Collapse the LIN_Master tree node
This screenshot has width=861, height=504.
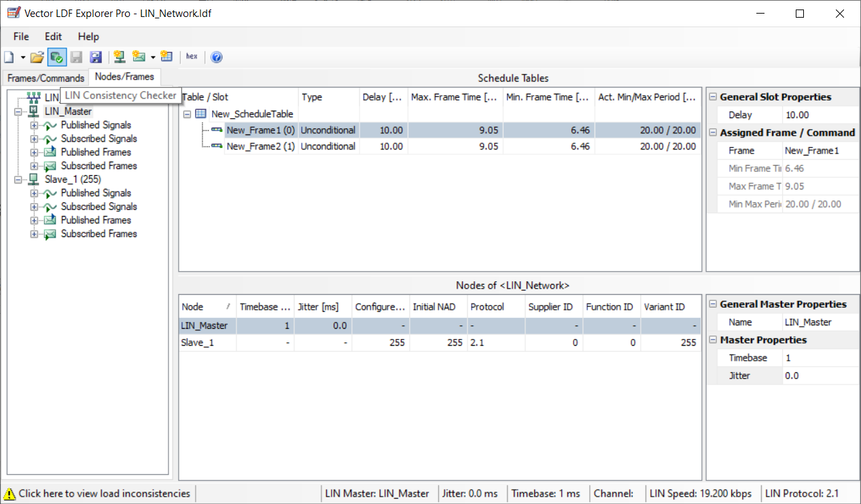18,111
